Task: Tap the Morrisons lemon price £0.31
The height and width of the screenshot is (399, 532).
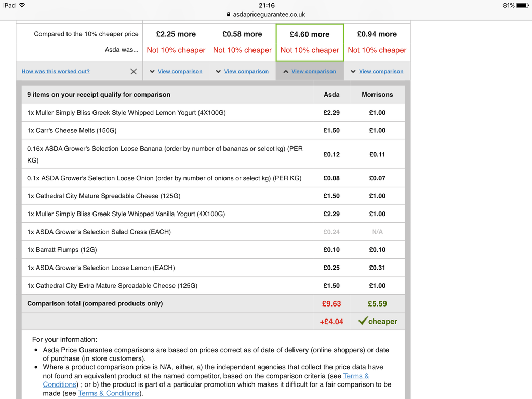Action: [x=377, y=268]
